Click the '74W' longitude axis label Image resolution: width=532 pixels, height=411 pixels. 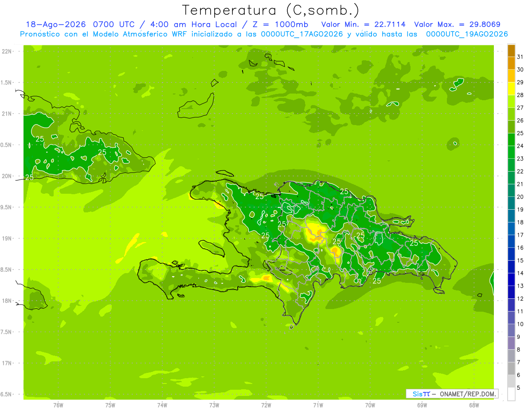[162, 405]
